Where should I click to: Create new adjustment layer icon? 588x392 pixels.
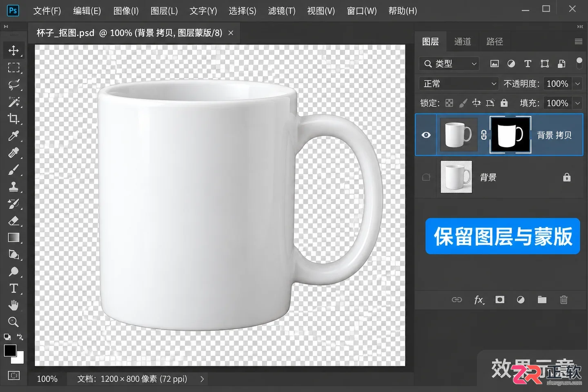point(521,300)
